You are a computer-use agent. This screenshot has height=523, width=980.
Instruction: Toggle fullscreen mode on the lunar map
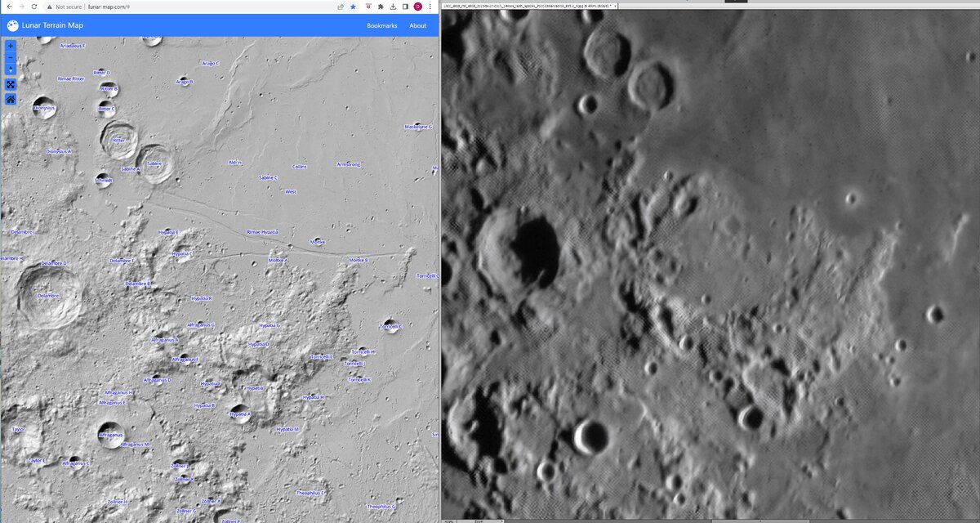(x=11, y=84)
